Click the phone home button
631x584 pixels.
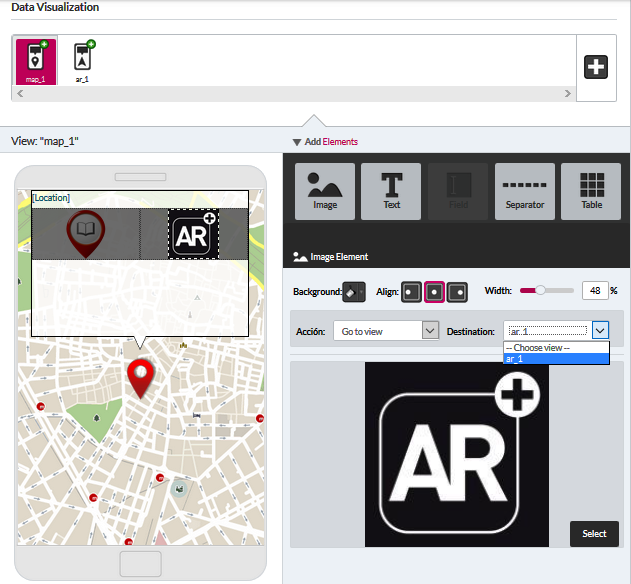point(140,564)
